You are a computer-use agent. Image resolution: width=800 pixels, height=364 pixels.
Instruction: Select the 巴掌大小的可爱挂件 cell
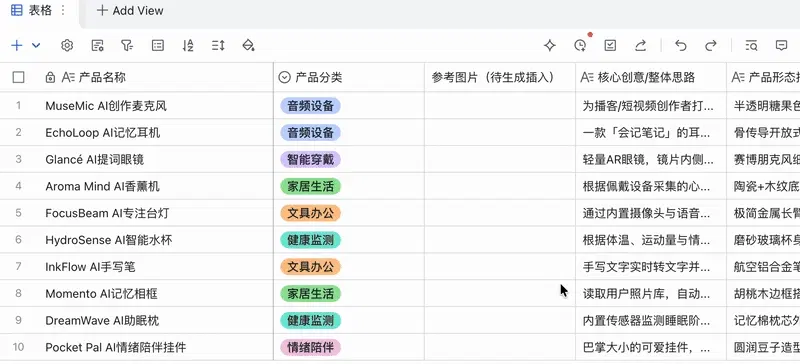click(x=651, y=347)
